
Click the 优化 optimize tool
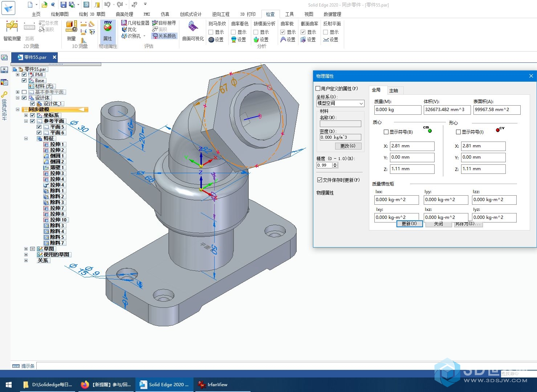coord(129,29)
